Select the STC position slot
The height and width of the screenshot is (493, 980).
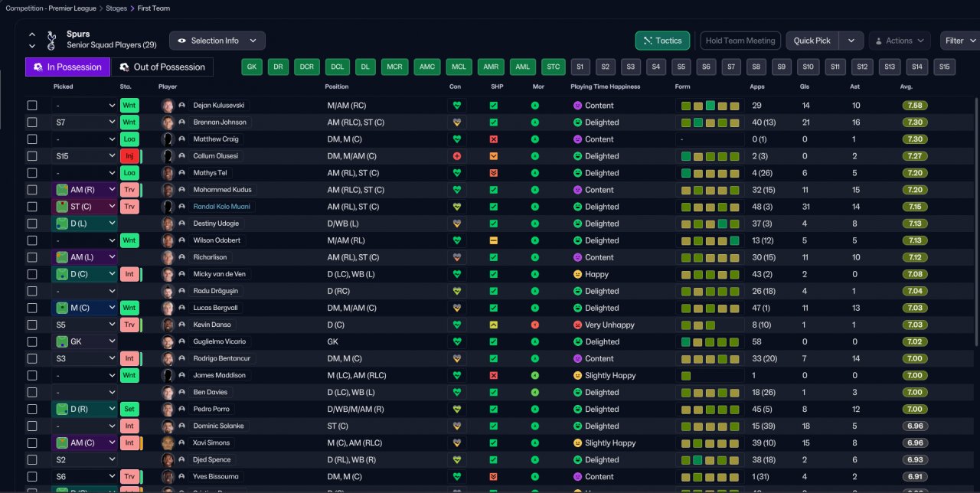[x=553, y=67]
